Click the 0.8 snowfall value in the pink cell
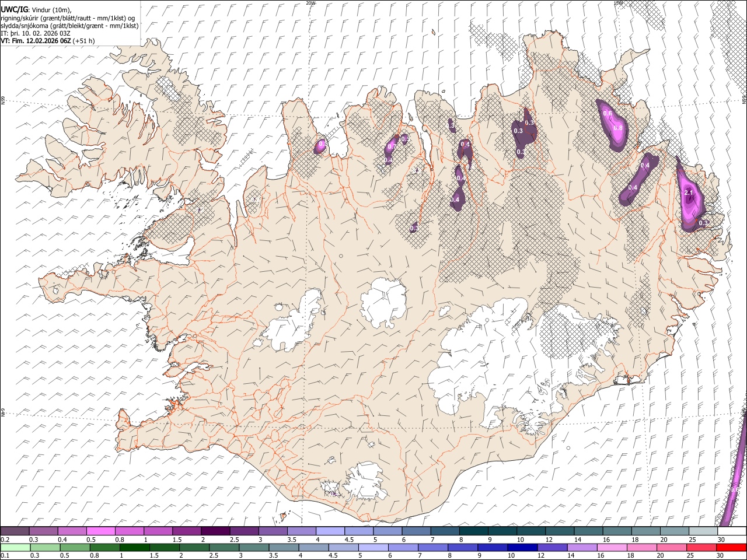This screenshot has width=747, height=560. tap(619, 128)
